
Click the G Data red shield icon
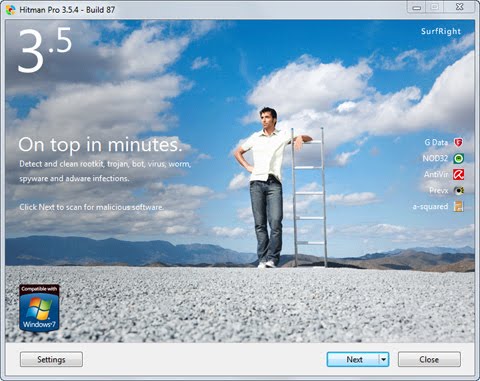[x=459, y=143]
